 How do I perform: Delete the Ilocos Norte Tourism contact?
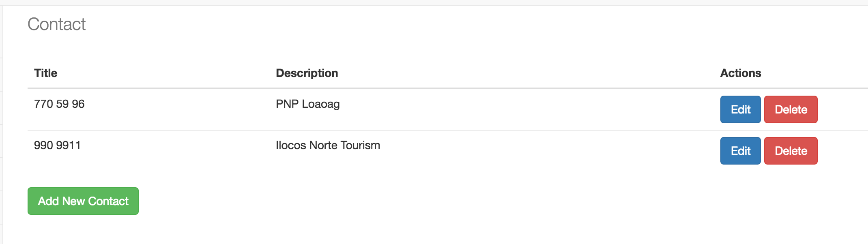791,151
